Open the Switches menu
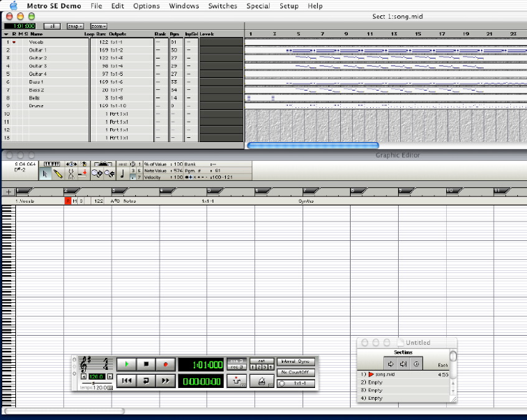 222,6
